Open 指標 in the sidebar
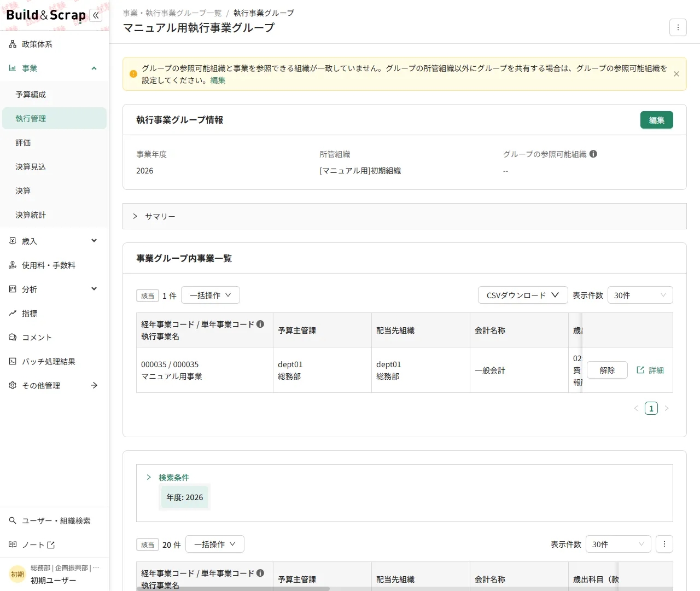 tap(54, 313)
